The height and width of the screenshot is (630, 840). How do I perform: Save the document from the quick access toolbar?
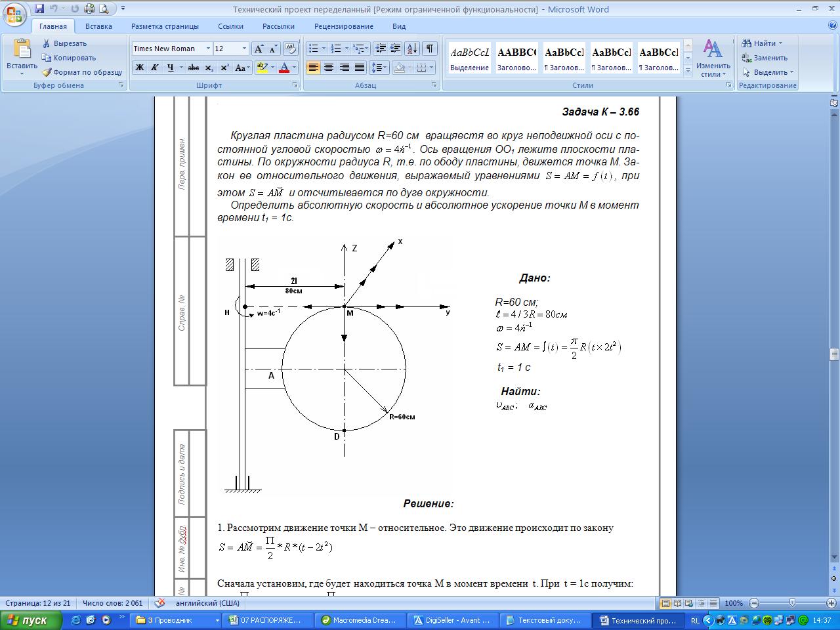click(39, 9)
